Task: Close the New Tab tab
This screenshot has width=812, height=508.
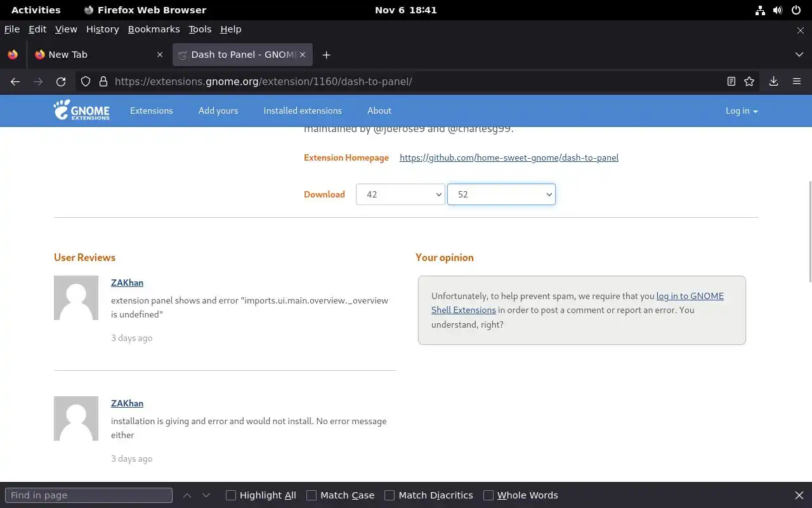Action: pos(160,55)
